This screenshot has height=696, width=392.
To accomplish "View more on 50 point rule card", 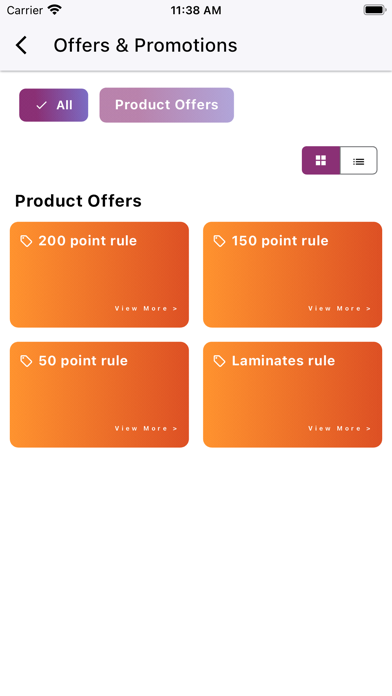I will [x=146, y=428].
